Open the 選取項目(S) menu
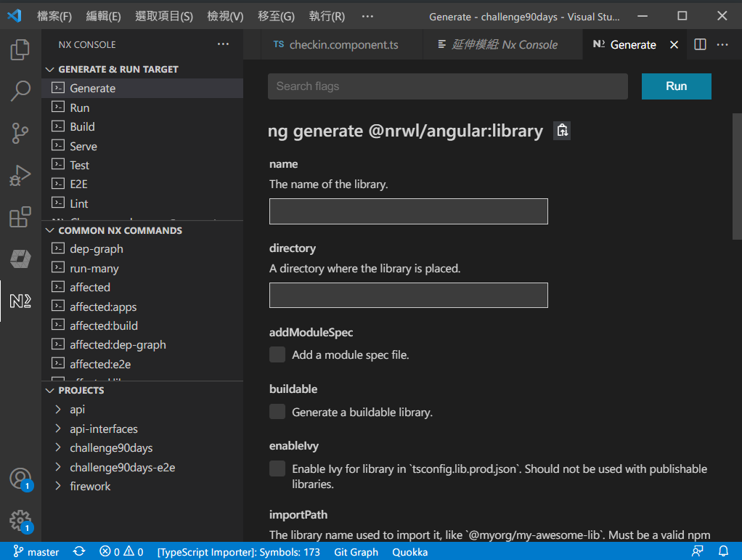This screenshot has width=742, height=560. tap(164, 17)
